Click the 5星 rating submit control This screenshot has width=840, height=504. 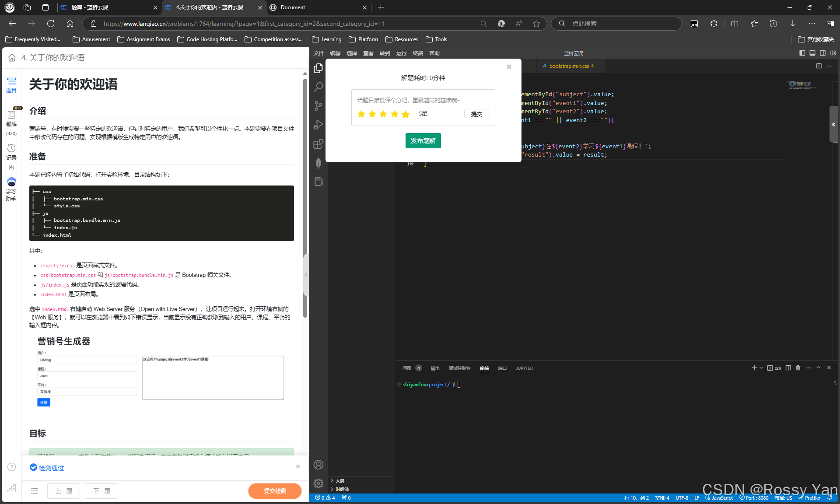(476, 113)
